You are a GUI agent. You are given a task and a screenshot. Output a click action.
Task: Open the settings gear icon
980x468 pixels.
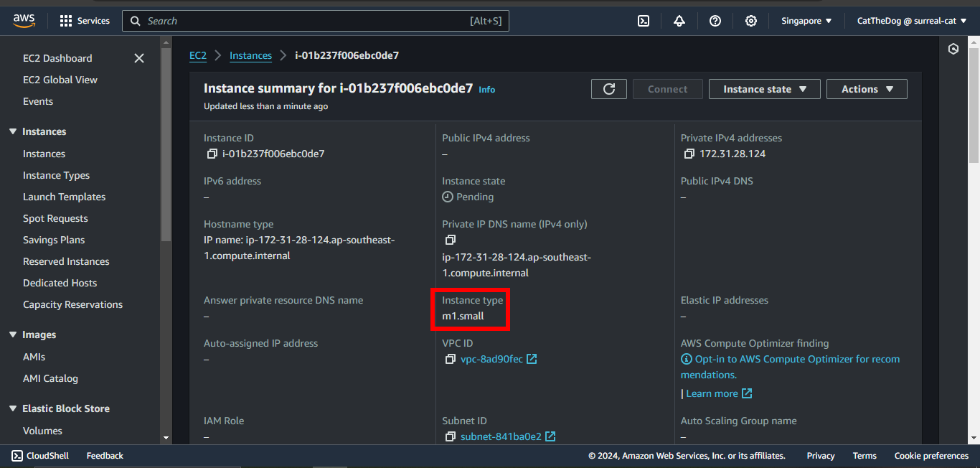(x=751, y=21)
